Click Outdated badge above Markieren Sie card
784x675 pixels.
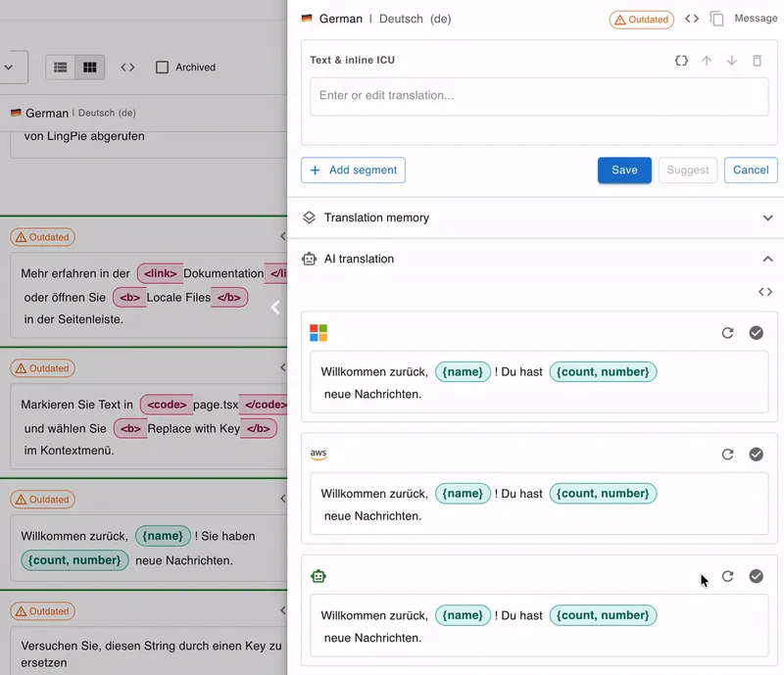tap(42, 368)
